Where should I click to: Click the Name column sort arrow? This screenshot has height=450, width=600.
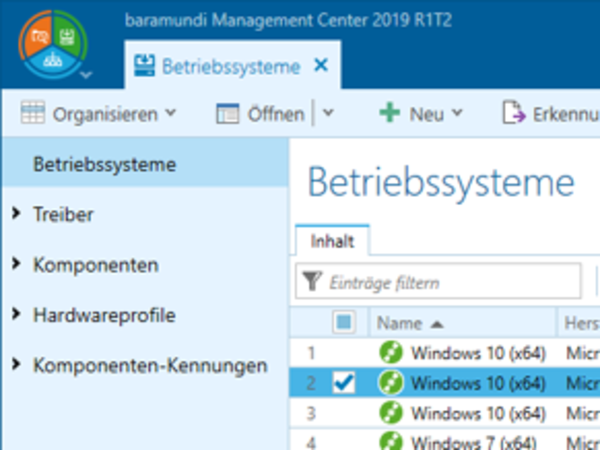[437, 325]
